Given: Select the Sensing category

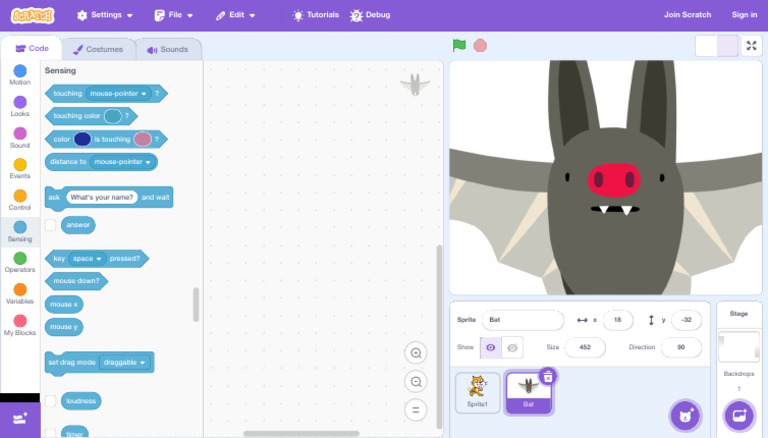Looking at the screenshot, I should [20, 231].
